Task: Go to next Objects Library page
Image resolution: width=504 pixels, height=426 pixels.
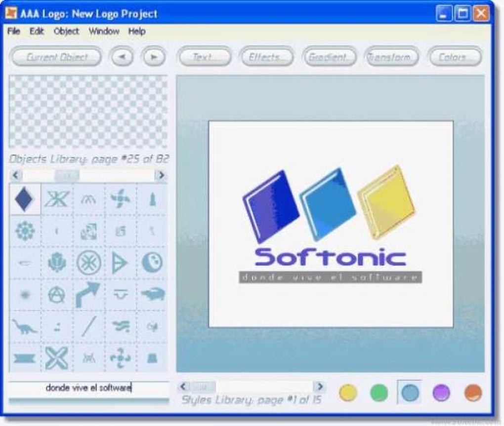Action: [161, 175]
